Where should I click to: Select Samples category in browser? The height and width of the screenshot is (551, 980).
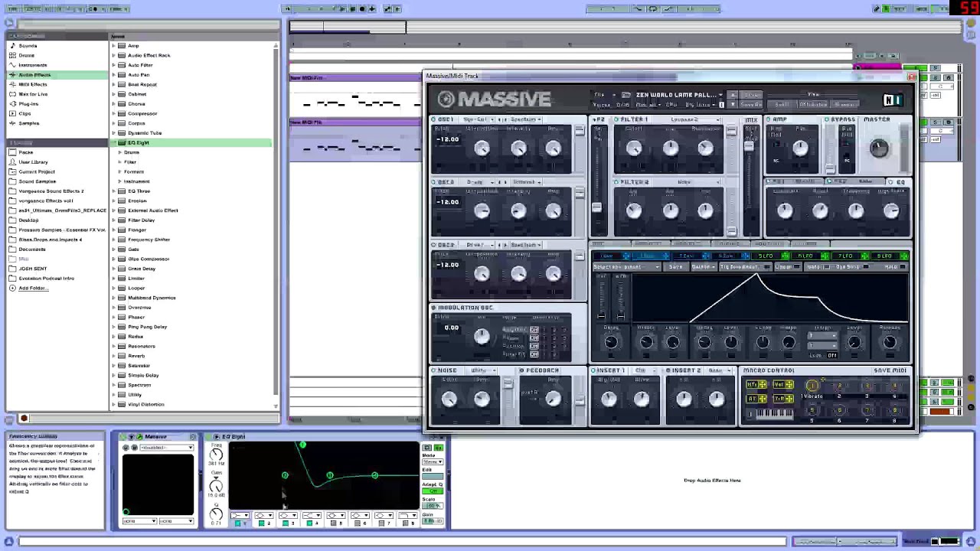point(29,123)
